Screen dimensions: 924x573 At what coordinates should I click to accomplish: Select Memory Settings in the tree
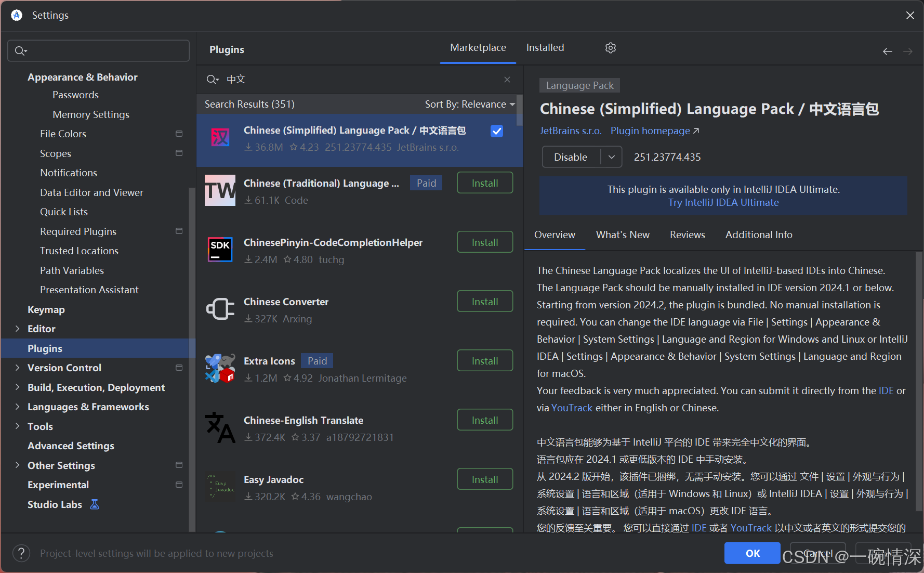[x=91, y=114]
